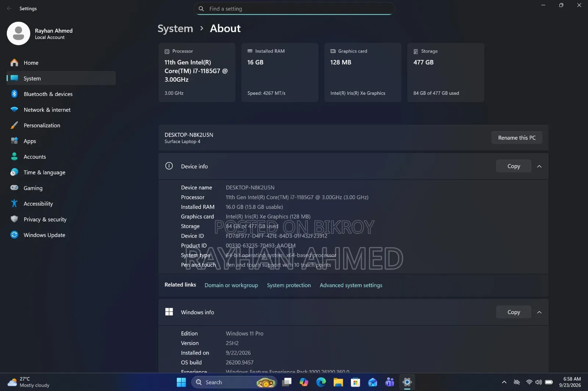Image resolution: width=588 pixels, height=391 pixels.
Task: Open Advanced system settings link
Action: 351,285
